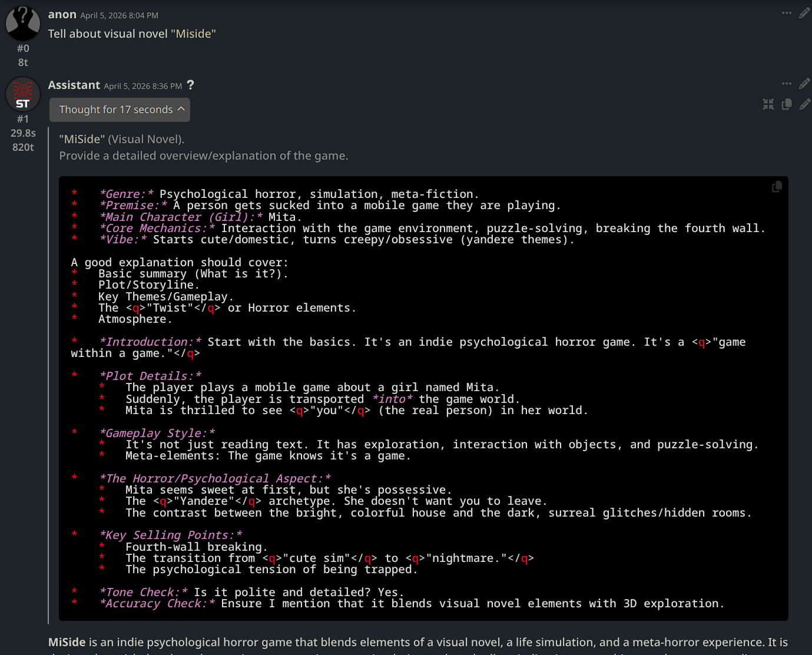Image resolution: width=812 pixels, height=655 pixels.
Task: Click the "*Gameplay Style:*" heading
Action: [158, 433]
